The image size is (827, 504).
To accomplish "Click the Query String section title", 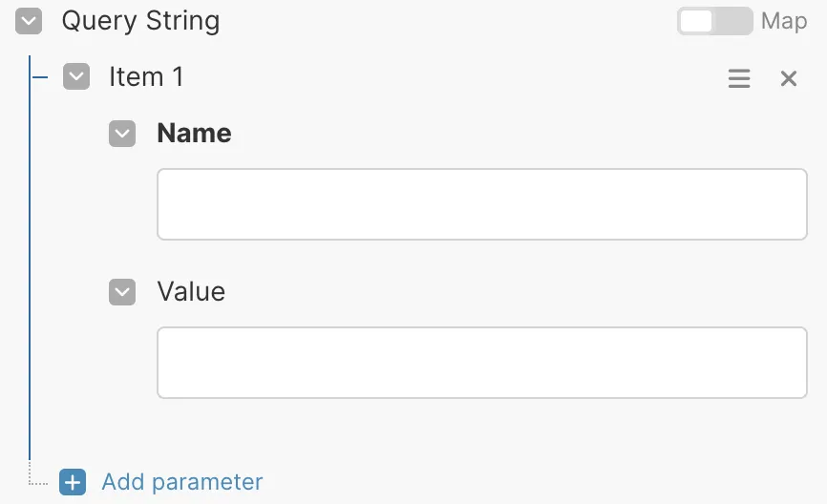I will coord(140,21).
